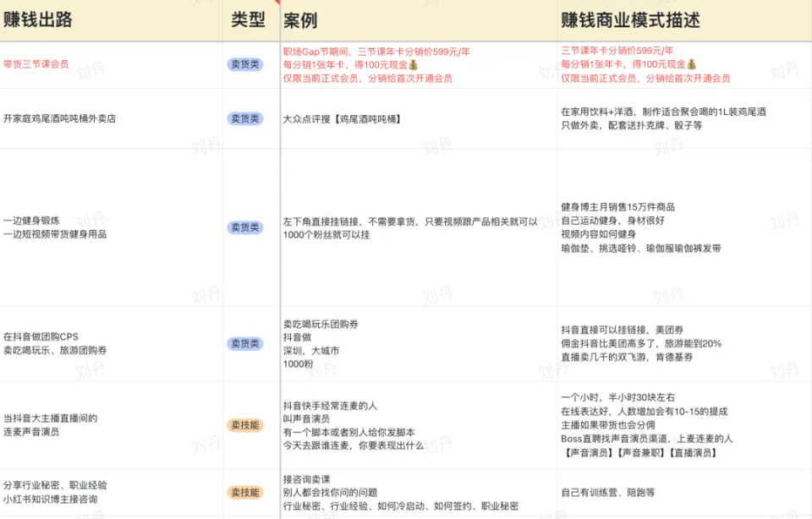Click 卖货类 tag in 健身锻炼 row
This screenshot has width=812, height=519.
point(245,227)
